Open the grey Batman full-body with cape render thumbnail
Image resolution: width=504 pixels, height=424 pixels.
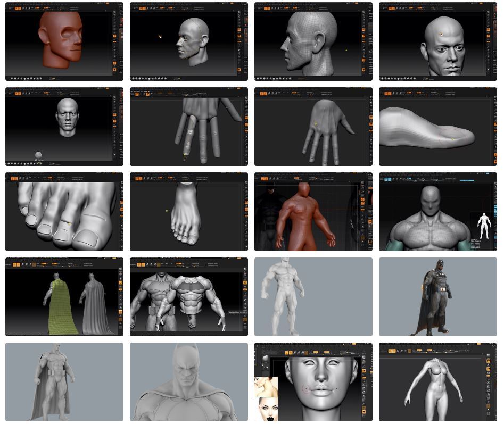[64, 382]
